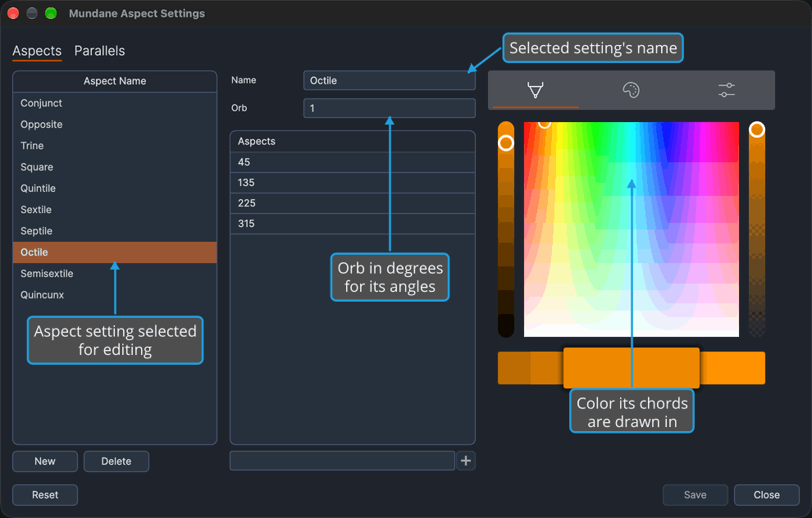812x518 pixels.
Task: Select the 315 degree angle row
Action: pos(352,224)
